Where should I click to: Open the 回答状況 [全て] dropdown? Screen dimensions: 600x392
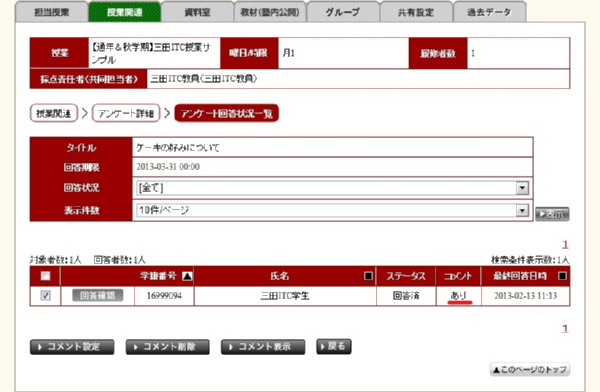tap(332, 188)
